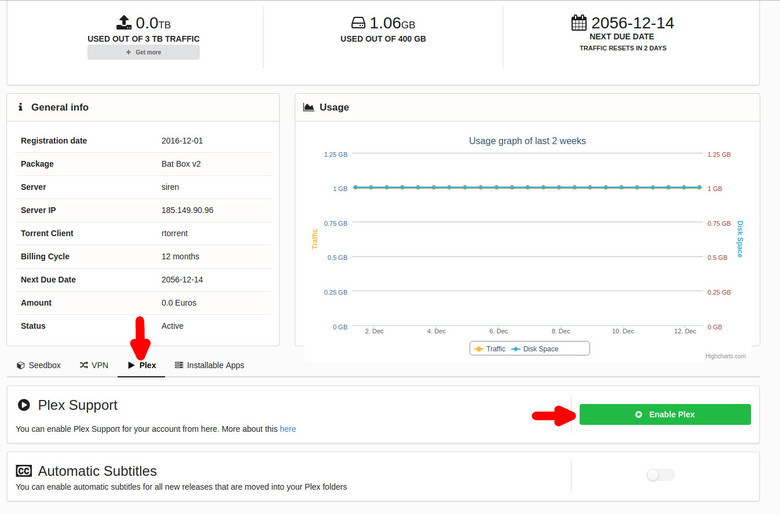Click the disk drive storage icon

click(x=358, y=23)
